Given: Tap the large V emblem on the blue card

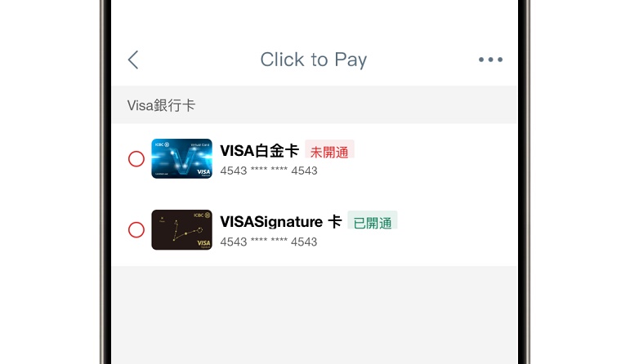Looking at the screenshot, I should [182, 159].
